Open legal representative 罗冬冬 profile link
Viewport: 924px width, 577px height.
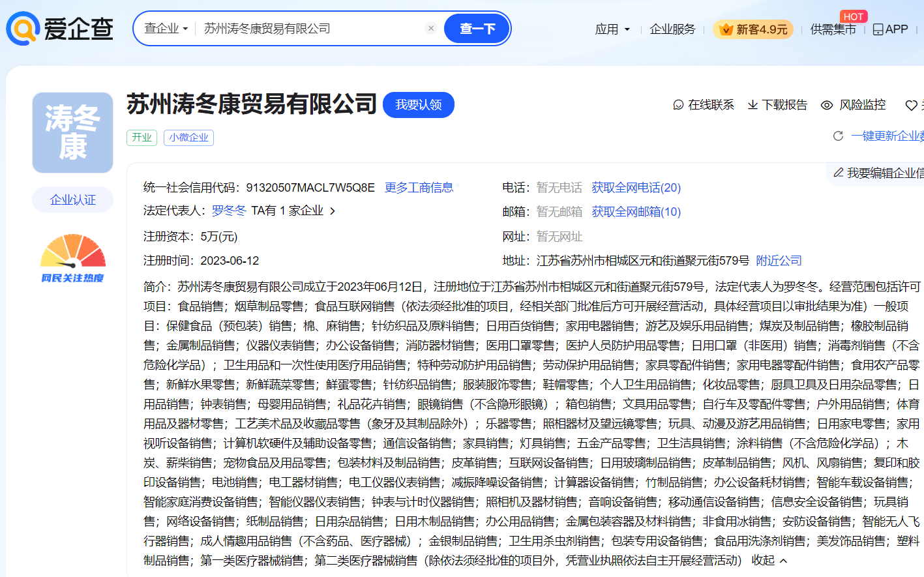229,211
